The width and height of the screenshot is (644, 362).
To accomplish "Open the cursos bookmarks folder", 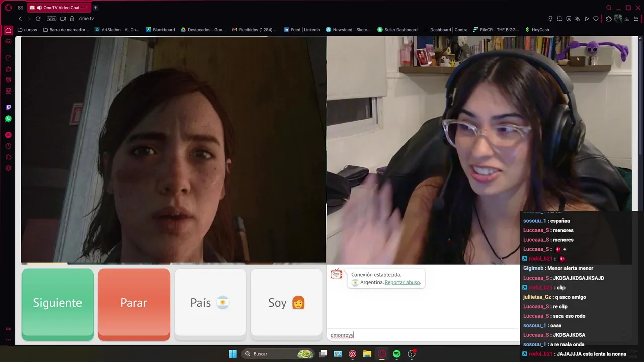I will tap(27, 30).
